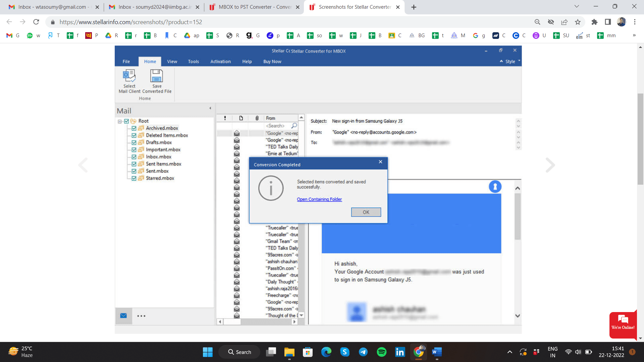Open Windows Start menu
The height and width of the screenshot is (362, 644).
click(208, 352)
